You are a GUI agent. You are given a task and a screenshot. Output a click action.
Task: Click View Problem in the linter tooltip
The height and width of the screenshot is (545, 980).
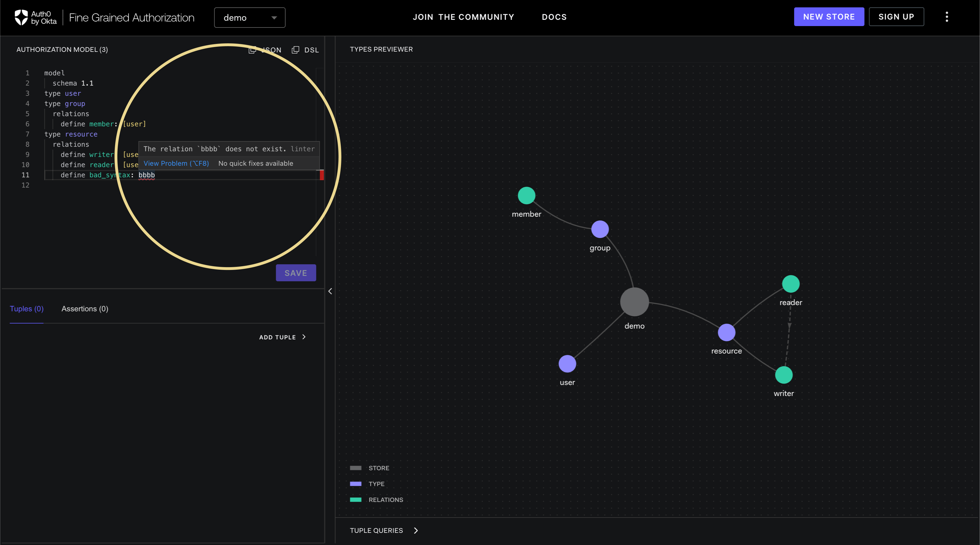pyautogui.click(x=176, y=163)
